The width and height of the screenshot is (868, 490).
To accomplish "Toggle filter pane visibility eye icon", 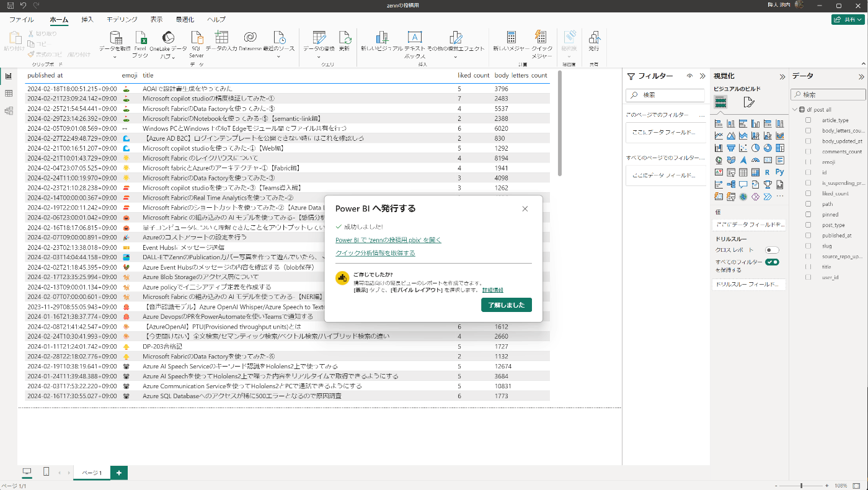I will click(x=689, y=76).
